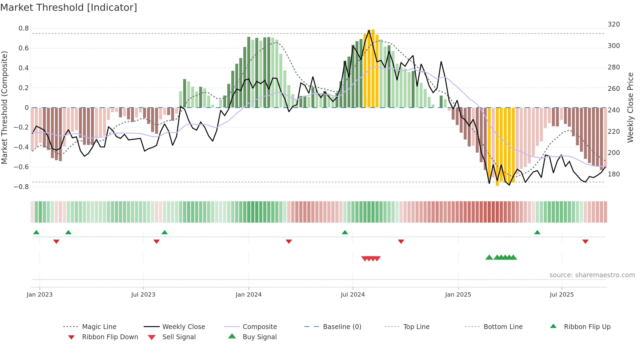The width and height of the screenshot is (644, 362).
Task: Toggle the Sell Signal legend entry
Action: (x=172, y=337)
